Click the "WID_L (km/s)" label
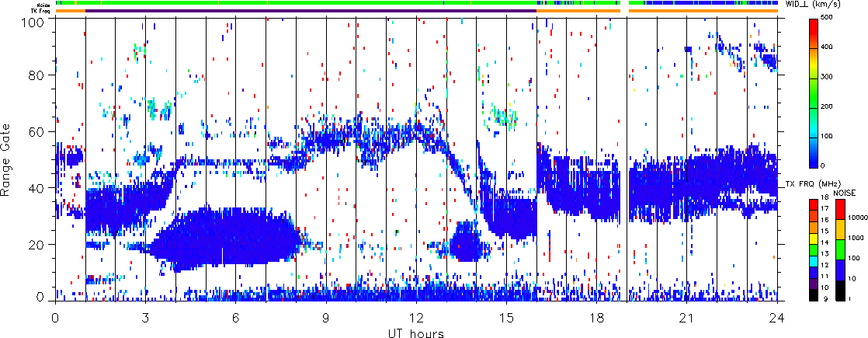Image resolution: width=868 pixels, height=338 pixels. point(811,5)
